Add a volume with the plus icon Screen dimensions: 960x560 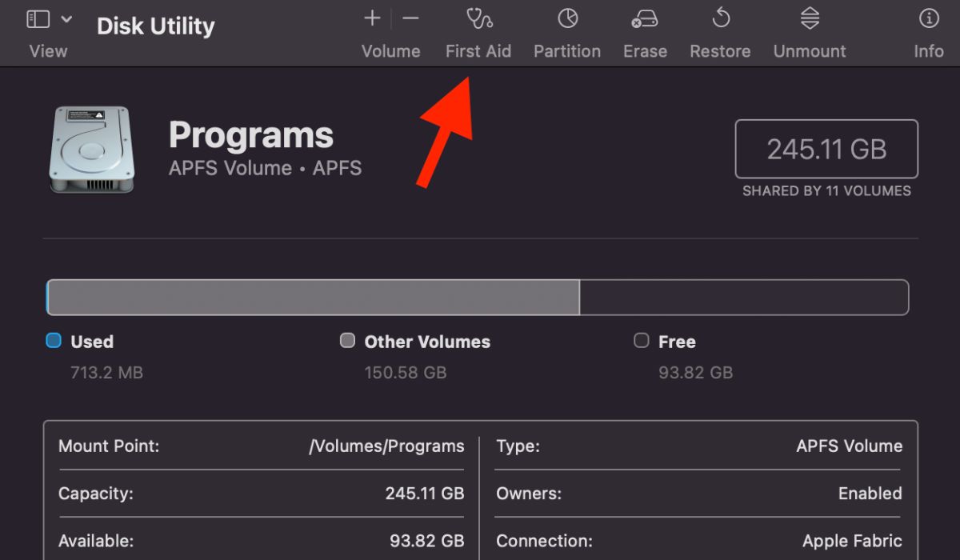coord(372,18)
